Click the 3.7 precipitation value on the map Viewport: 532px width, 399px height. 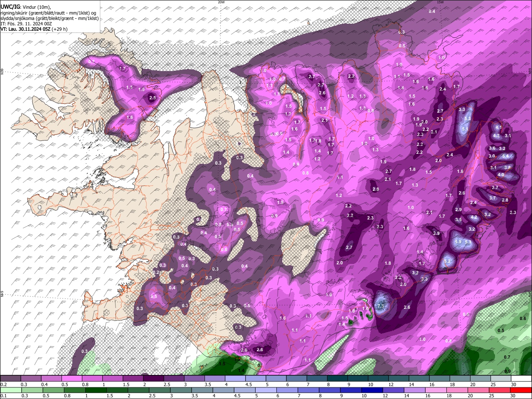(x=493, y=198)
